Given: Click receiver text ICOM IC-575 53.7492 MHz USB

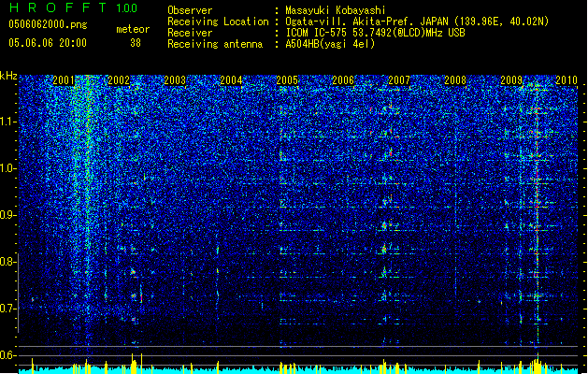Looking at the screenshot, I should (375, 33).
